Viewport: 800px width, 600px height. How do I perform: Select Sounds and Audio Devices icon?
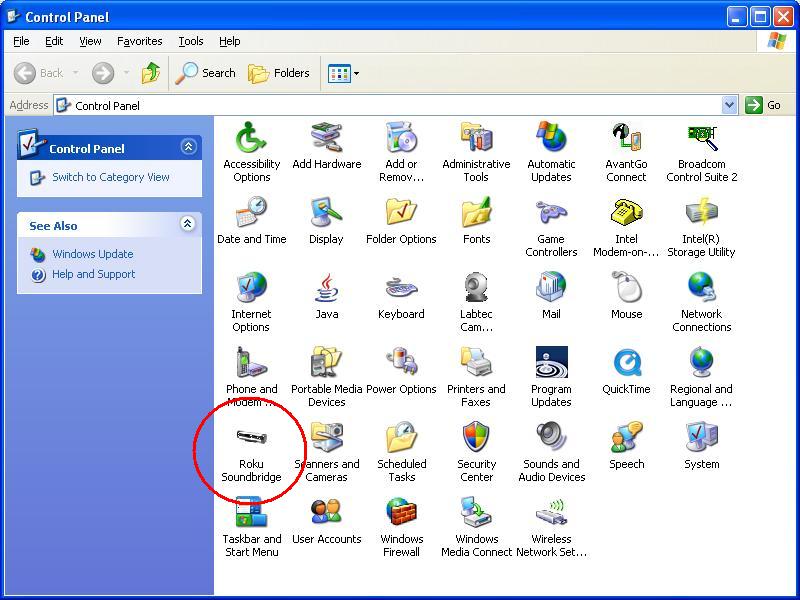pyautogui.click(x=551, y=437)
